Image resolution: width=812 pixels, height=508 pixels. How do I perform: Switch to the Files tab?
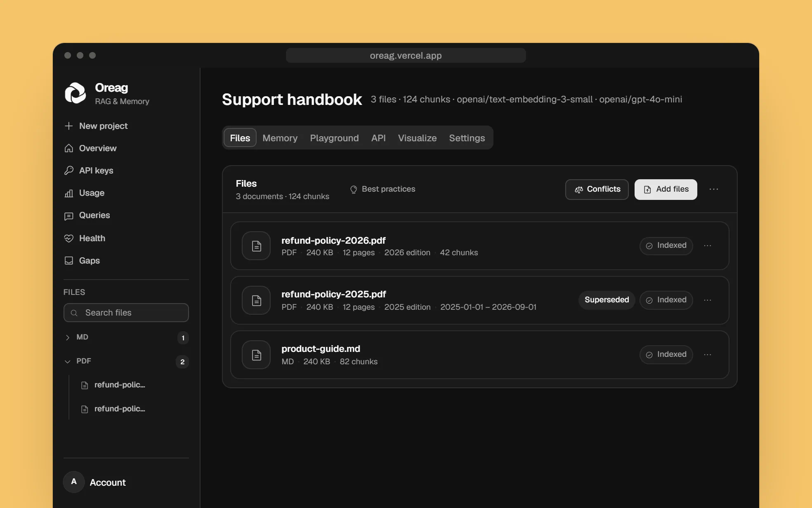point(240,138)
